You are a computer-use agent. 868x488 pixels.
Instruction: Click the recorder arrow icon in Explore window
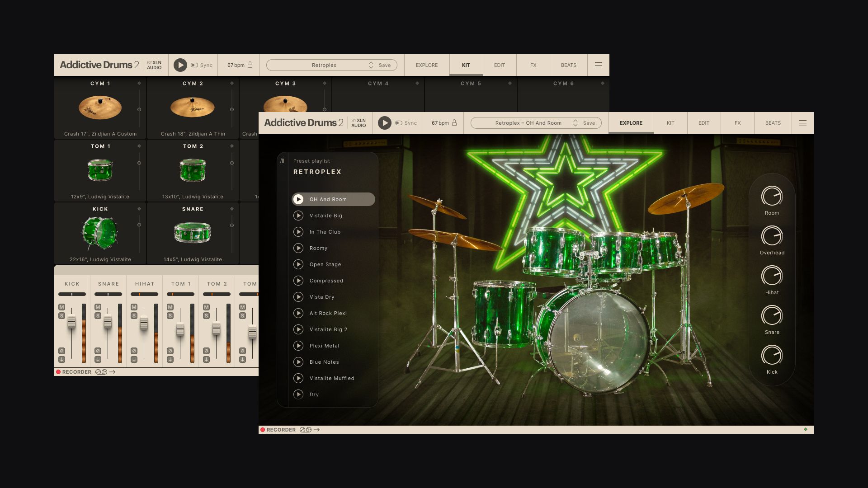point(317,430)
